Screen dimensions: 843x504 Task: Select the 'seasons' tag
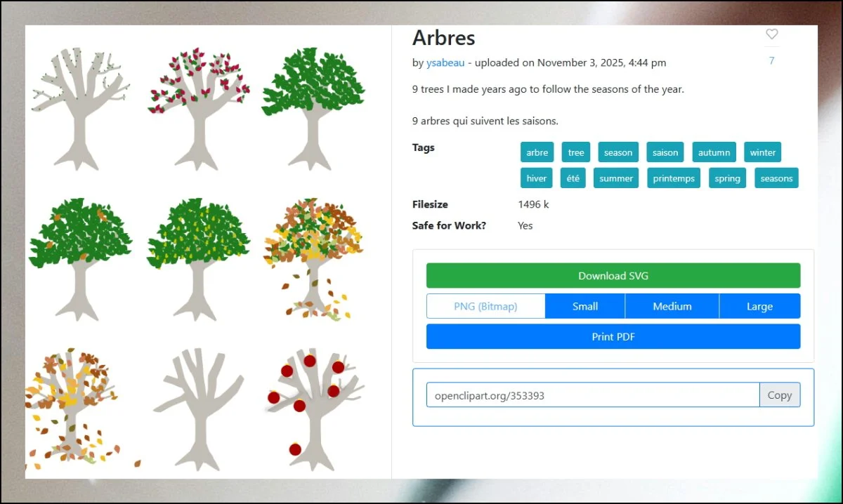click(x=776, y=178)
